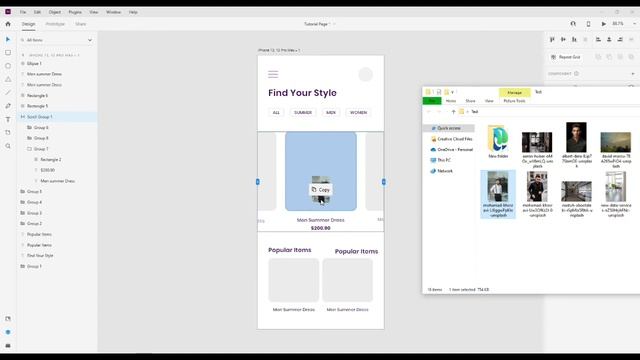Switch to the Prototype tab
The width and height of the screenshot is (640, 360).
55,24
